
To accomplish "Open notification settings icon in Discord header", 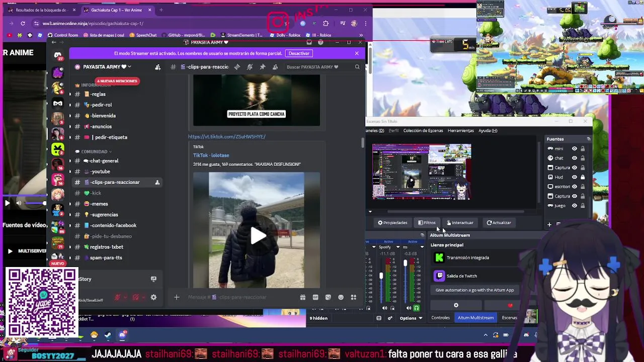I will pyautogui.click(x=250, y=67).
